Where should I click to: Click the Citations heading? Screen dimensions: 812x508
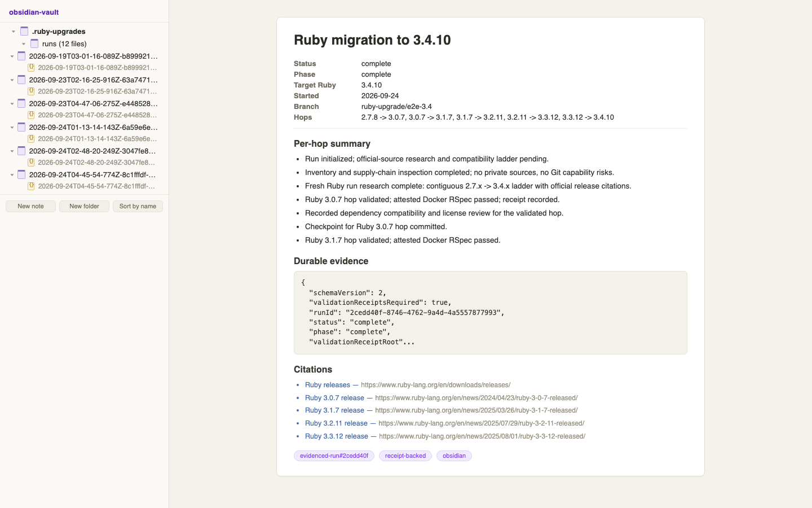tap(313, 370)
